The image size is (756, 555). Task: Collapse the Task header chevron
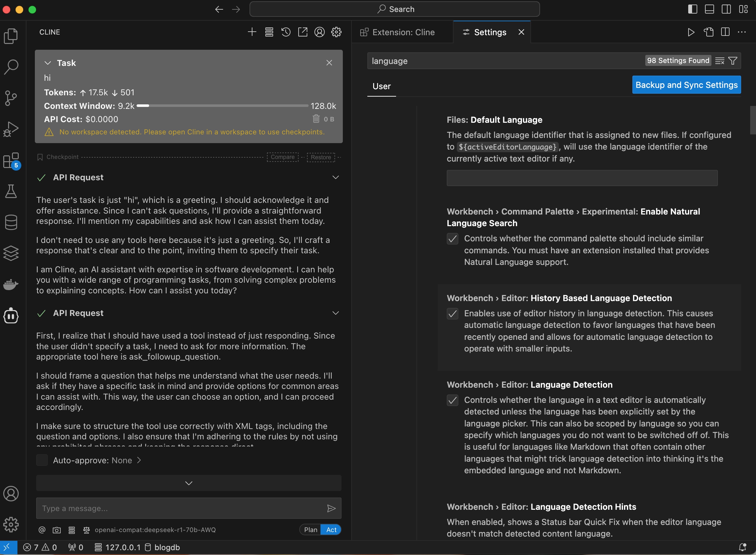click(48, 63)
